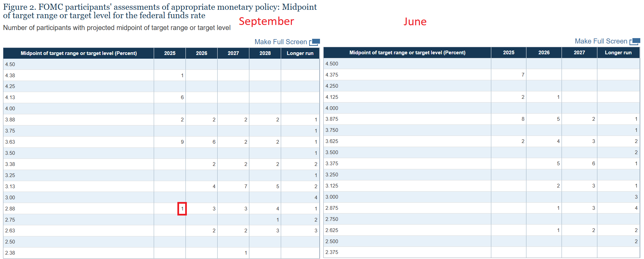This screenshot has width=644, height=259.
Task: Click the 3.000 row label in the June table
Action: coord(332,197)
